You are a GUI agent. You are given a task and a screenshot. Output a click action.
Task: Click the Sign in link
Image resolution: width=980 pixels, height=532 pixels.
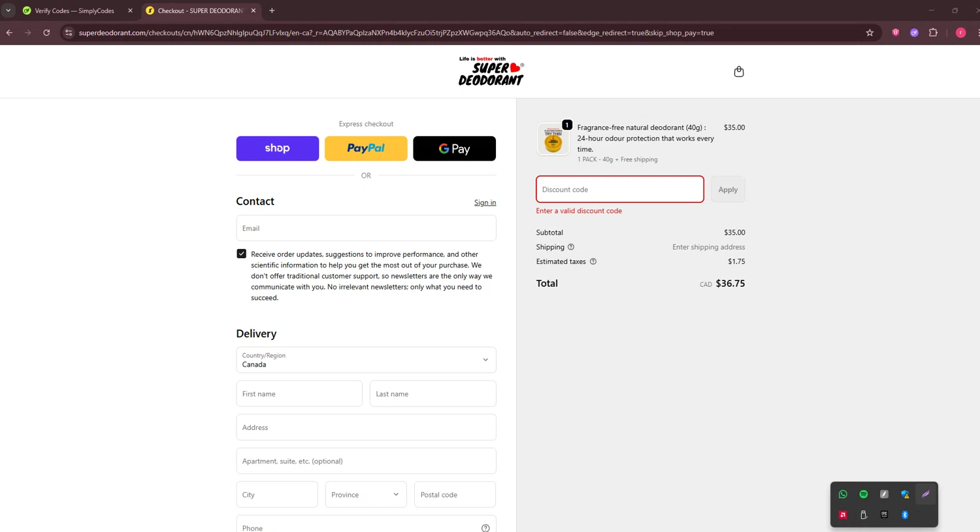pyautogui.click(x=485, y=203)
